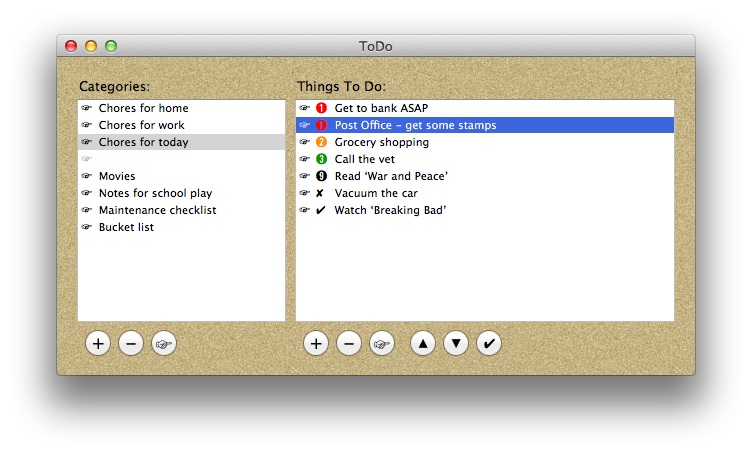Click the empty separator row in Categories
Screen dimensions: 752x454
180,159
